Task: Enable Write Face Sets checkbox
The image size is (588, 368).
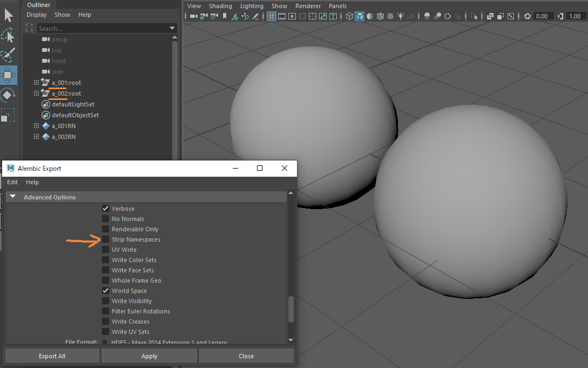Action: (105, 270)
